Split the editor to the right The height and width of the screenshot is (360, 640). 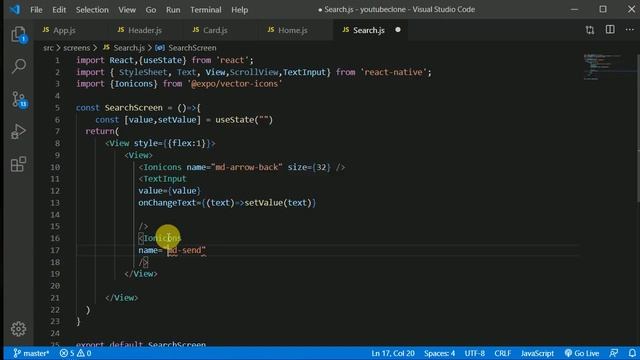tap(610, 30)
